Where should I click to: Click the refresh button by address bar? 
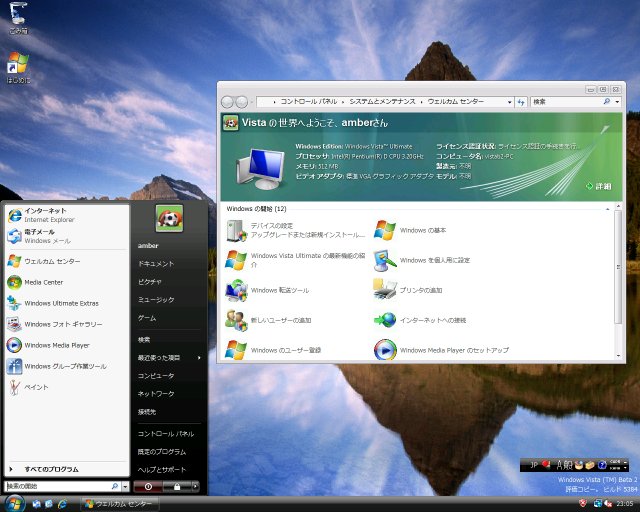coord(521,102)
